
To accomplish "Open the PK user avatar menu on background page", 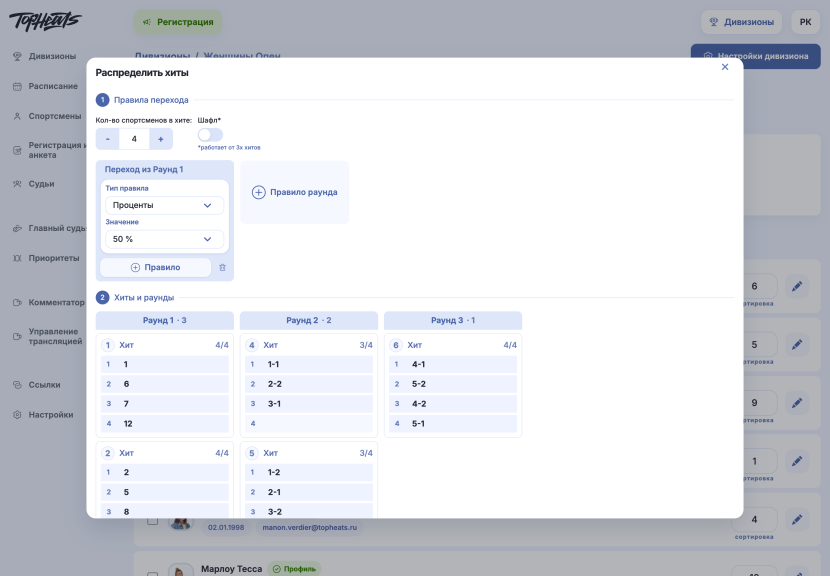I will point(805,22).
